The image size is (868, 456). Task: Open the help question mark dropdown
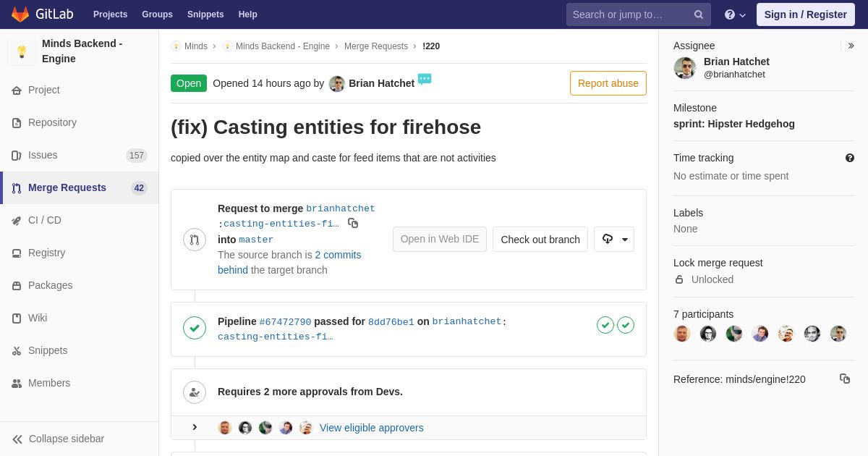(x=735, y=14)
